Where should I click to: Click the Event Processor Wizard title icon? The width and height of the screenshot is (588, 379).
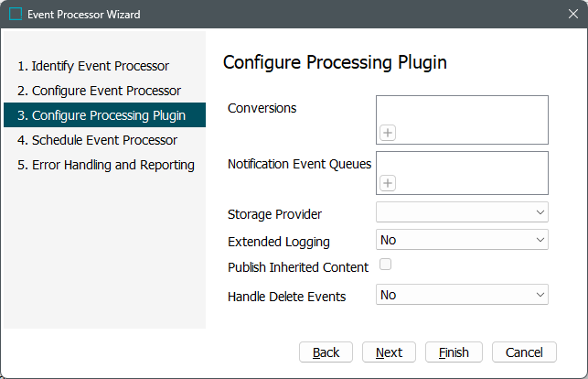pyautogui.click(x=15, y=15)
